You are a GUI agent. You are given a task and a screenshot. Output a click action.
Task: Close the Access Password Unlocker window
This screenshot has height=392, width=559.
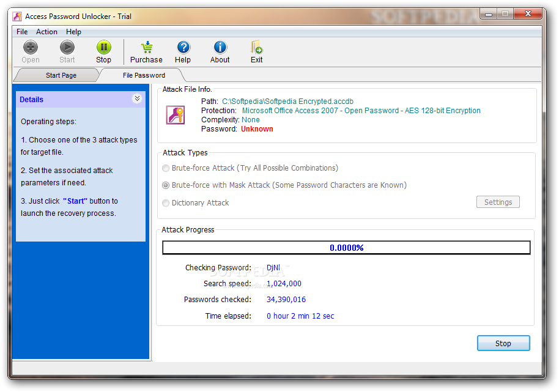point(528,14)
